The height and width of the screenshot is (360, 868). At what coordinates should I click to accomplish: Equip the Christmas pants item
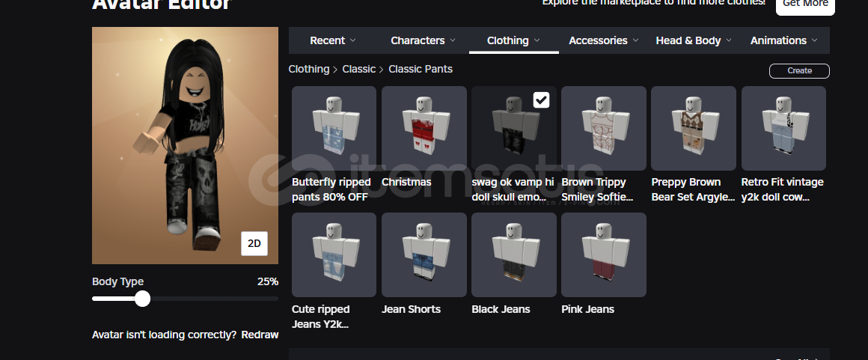(424, 128)
